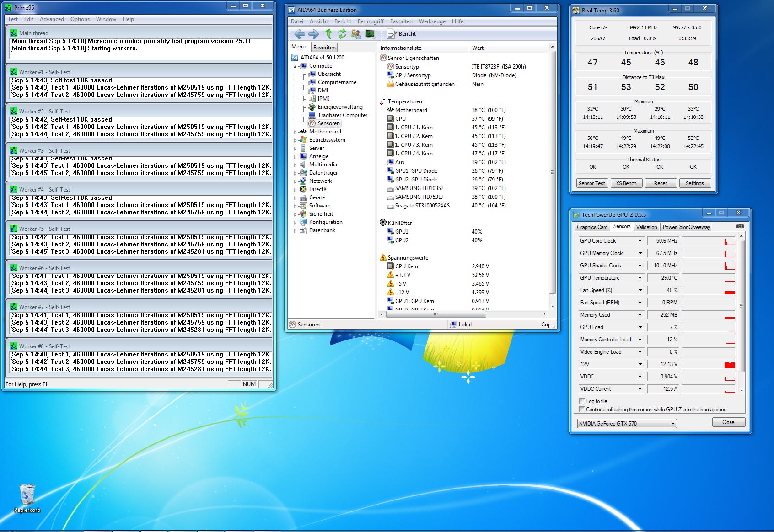Viewport: 774px width, 532px height.
Task: Click the AIDA64 back arrow icon
Action: [x=300, y=34]
